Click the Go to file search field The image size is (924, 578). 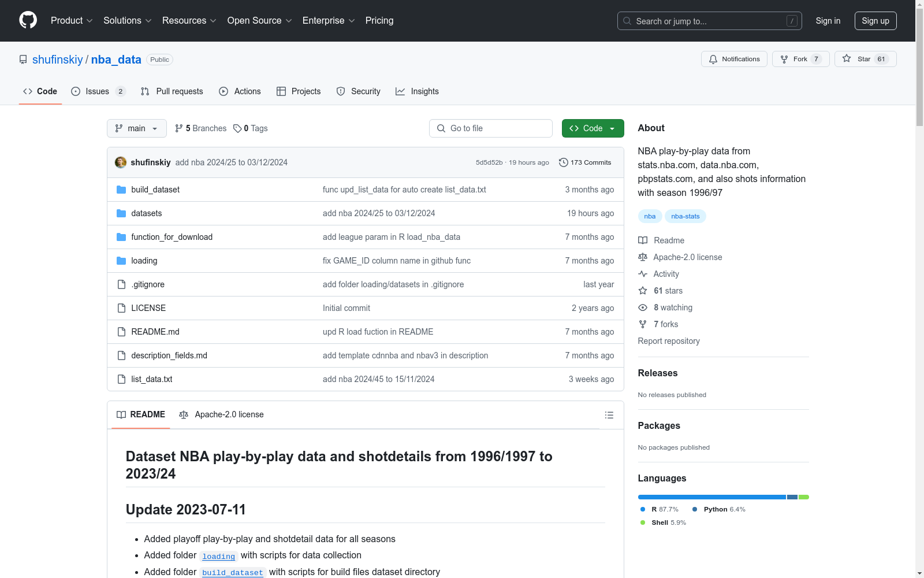pos(491,128)
